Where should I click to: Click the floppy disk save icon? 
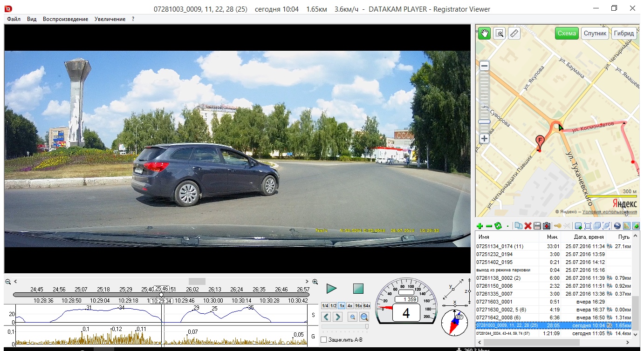(537, 226)
